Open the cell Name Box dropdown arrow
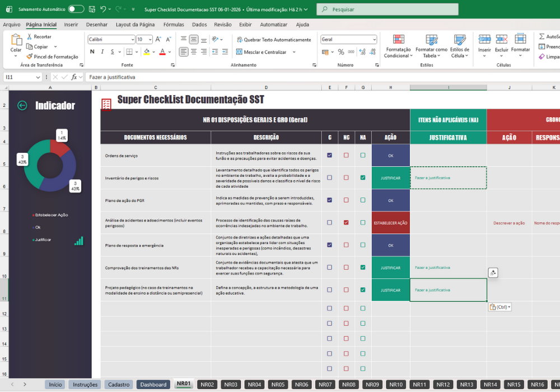Screen dimensions: 560x392 point(38,77)
